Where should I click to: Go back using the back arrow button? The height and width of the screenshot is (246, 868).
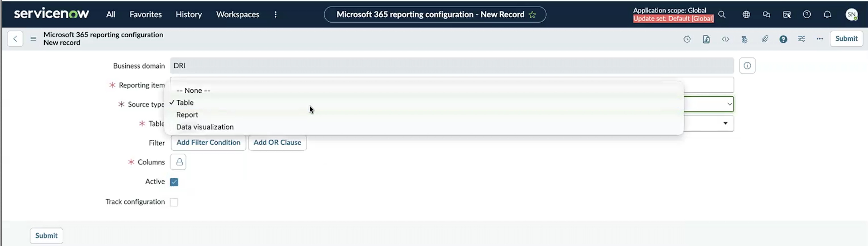(15, 39)
